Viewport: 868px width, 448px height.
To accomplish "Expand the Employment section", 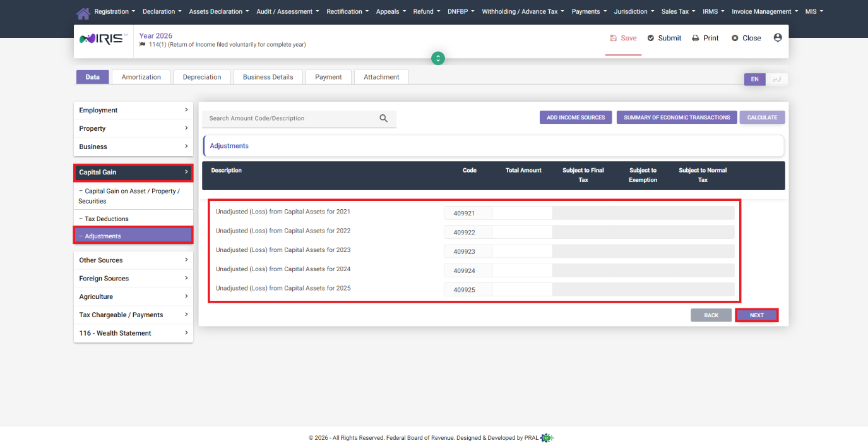I will coord(133,110).
